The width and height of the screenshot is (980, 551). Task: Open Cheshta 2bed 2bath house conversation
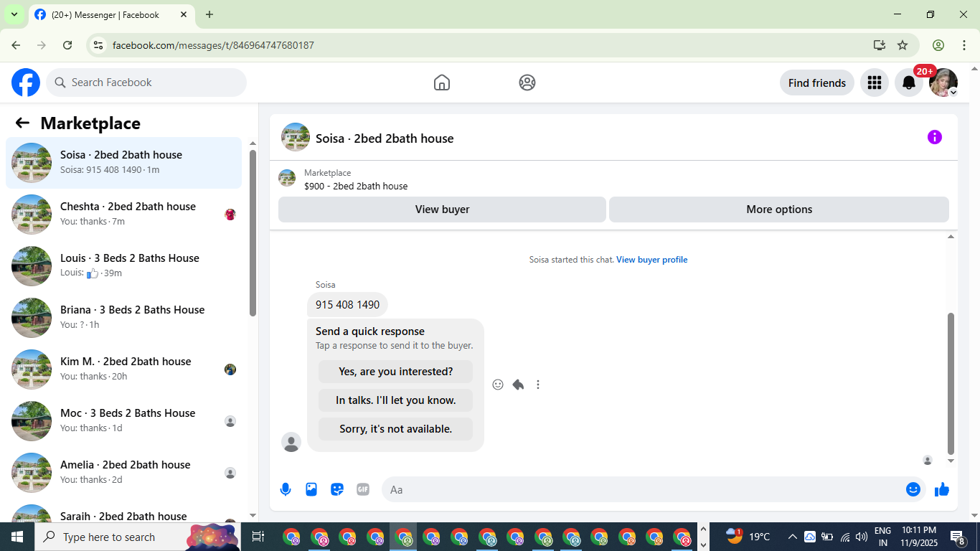click(123, 215)
